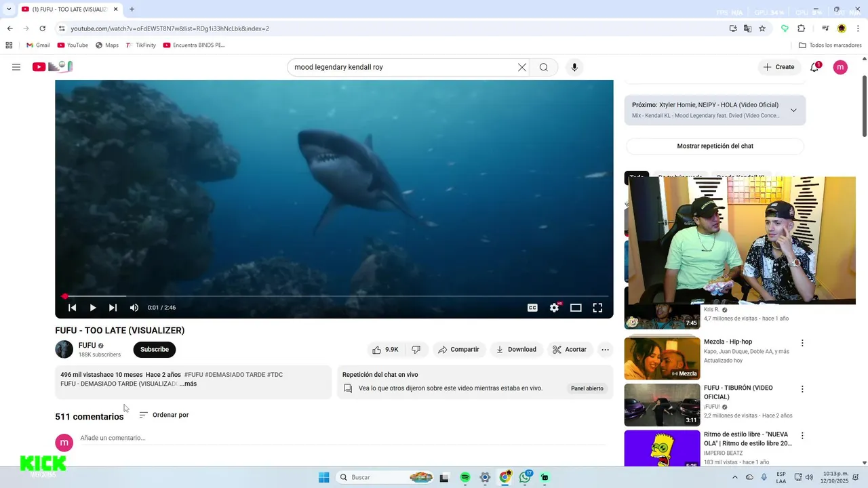This screenshot has width=868, height=488.
Task: Open options for the Ritmo de estilo libre video
Action: pyautogui.click(x=802, y=436)
